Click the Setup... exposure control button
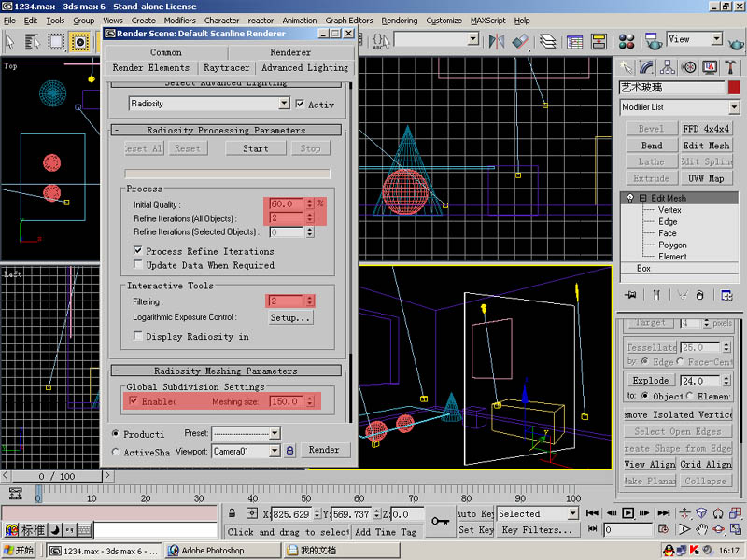The width and height of the screenshot is (747, 560). coord(290,317)
